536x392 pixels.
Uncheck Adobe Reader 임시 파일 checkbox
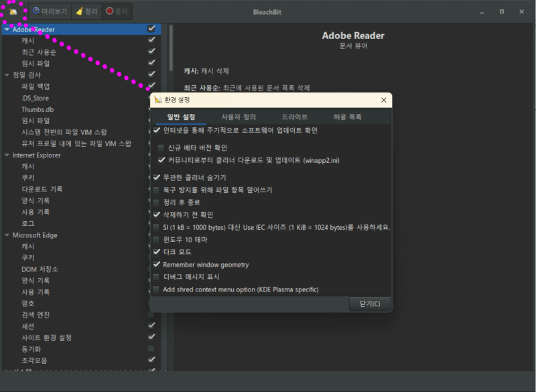[151, 63]
